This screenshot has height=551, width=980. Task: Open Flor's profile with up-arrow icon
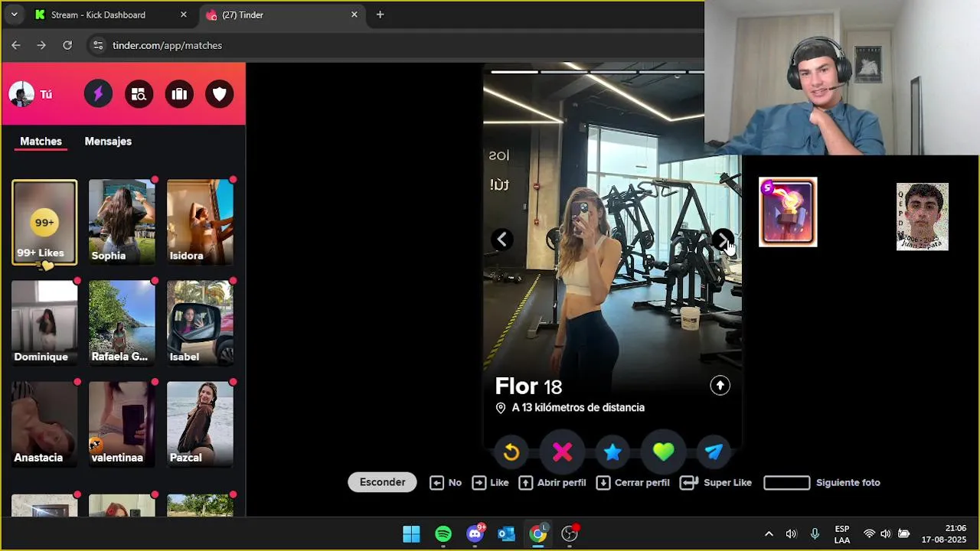click(720, 386)
